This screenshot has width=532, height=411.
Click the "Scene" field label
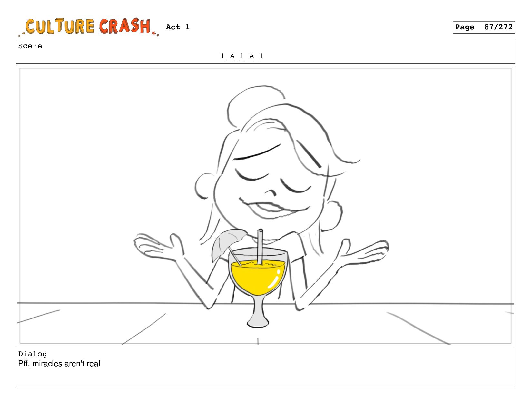point(30,46)
